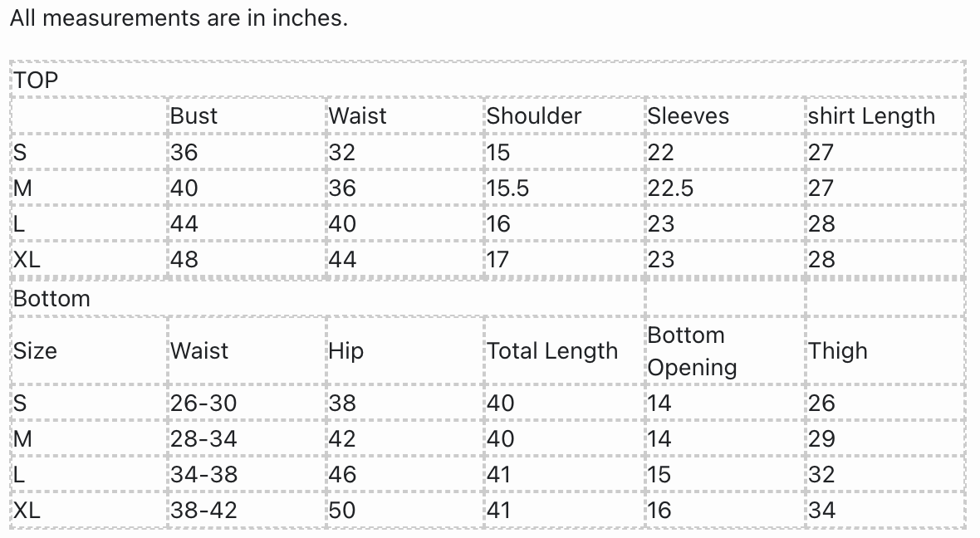Screen dimensions: 980x538
Task: Click the Bottom Opening column header
Action: click(692, 350)
